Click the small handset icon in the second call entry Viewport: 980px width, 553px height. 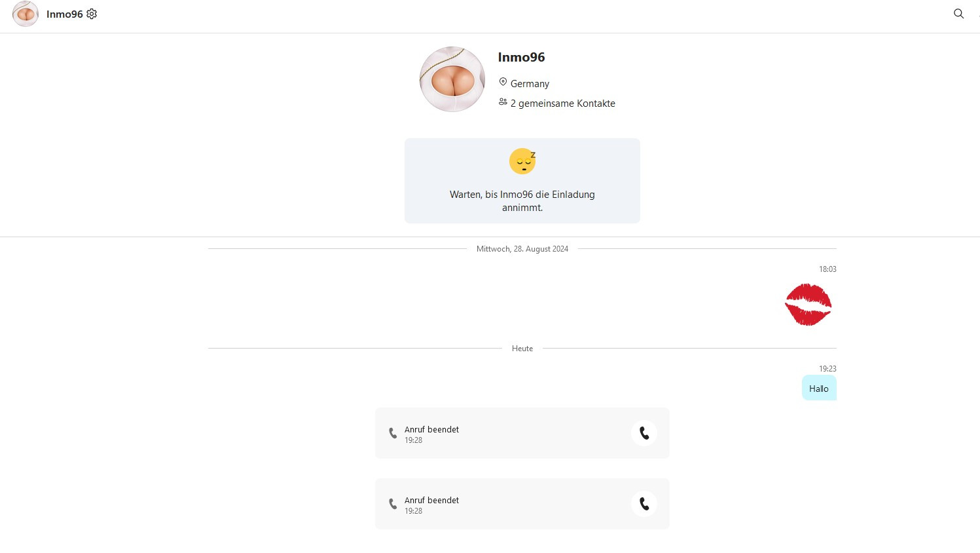(393, 504)
